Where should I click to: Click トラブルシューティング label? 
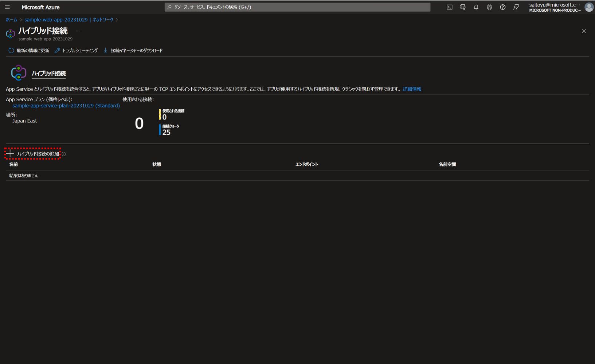[x=80, y=51]
